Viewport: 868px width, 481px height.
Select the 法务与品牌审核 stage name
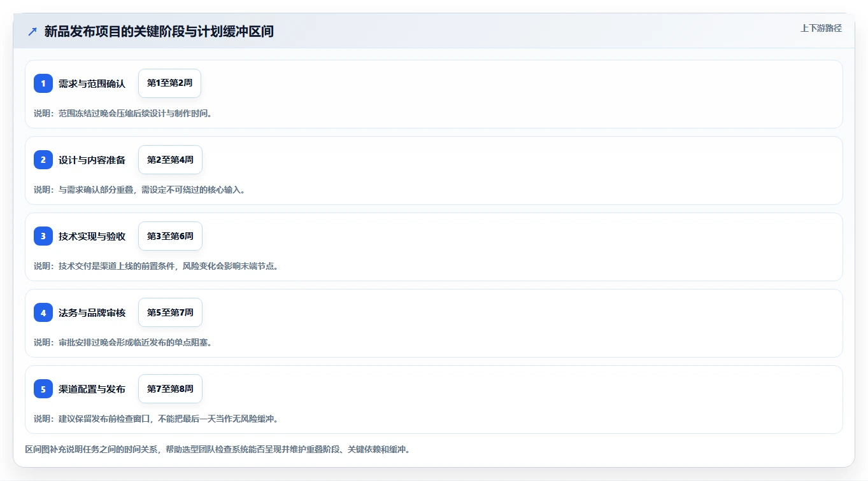92,312
